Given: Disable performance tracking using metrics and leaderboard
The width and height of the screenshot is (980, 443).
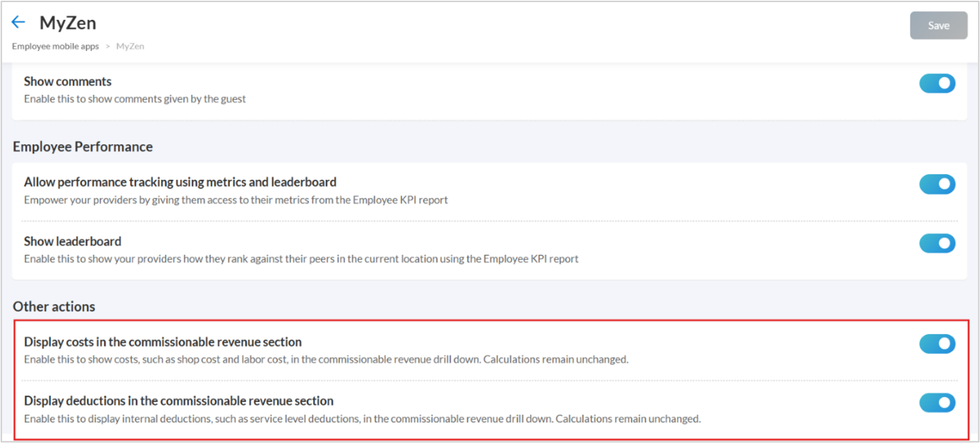Looking at the screenshot, I should click(x=937, y=184).
